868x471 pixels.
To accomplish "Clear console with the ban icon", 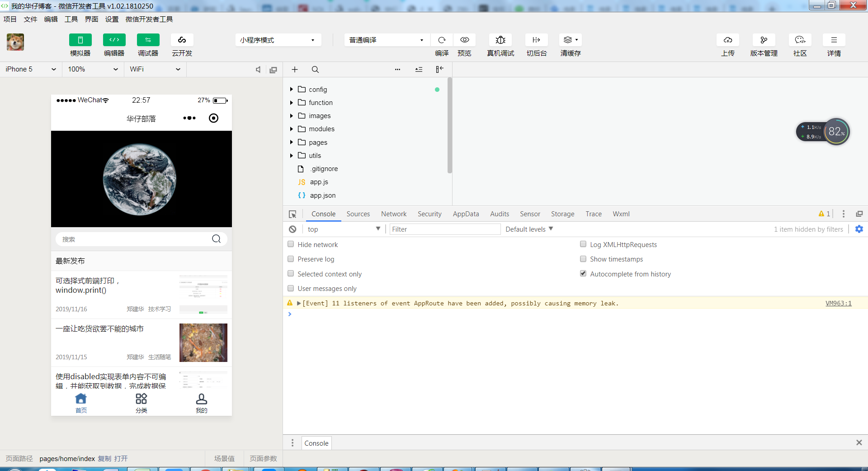I will tap(292, 229).
